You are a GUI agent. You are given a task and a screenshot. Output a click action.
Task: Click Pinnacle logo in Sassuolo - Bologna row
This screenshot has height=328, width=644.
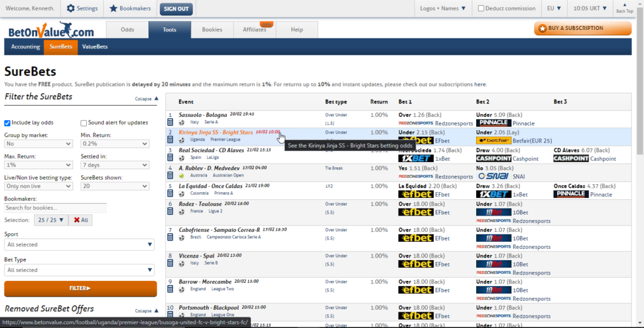pyautogui.click(x=494, y=123)
